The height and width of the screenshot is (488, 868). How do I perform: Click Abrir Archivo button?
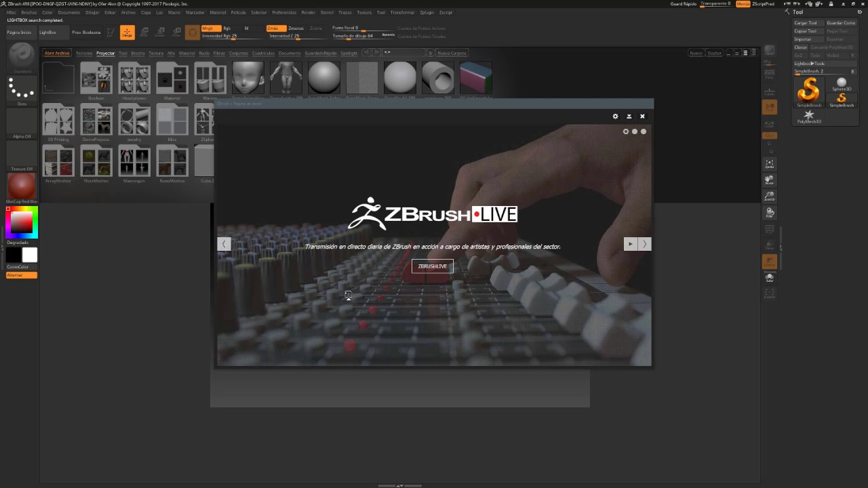click(57, 53)
